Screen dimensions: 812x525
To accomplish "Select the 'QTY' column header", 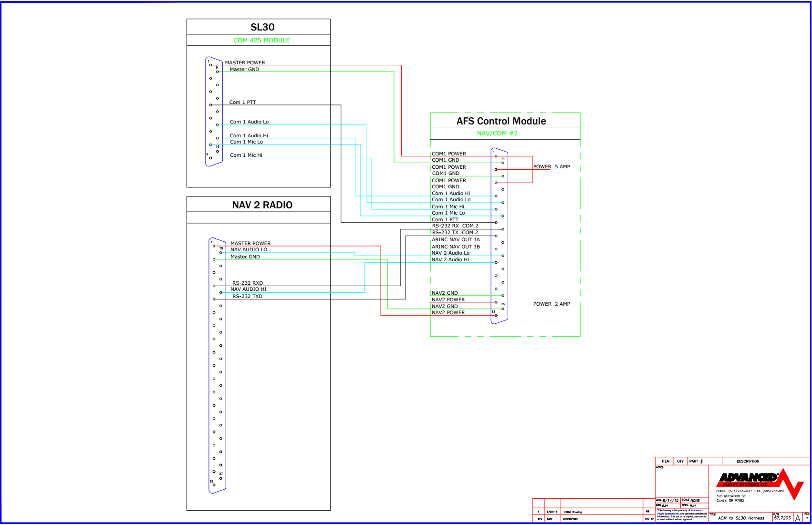I will (680, 461).
